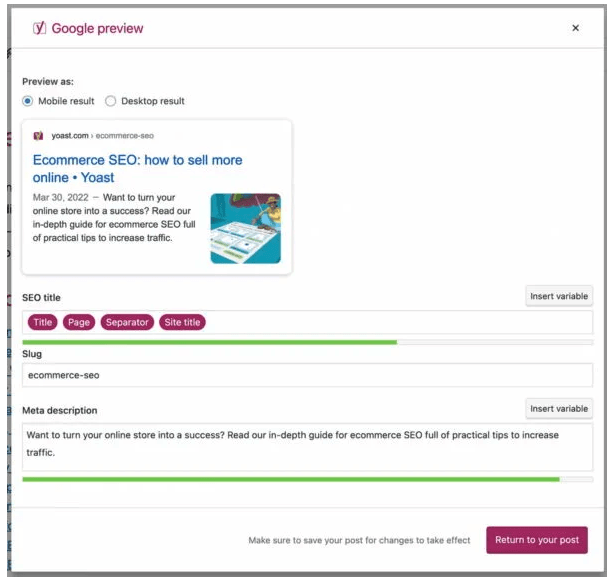Click the Meta description length progress bar
Screen dimensions: 613x581
pos(307,479)
